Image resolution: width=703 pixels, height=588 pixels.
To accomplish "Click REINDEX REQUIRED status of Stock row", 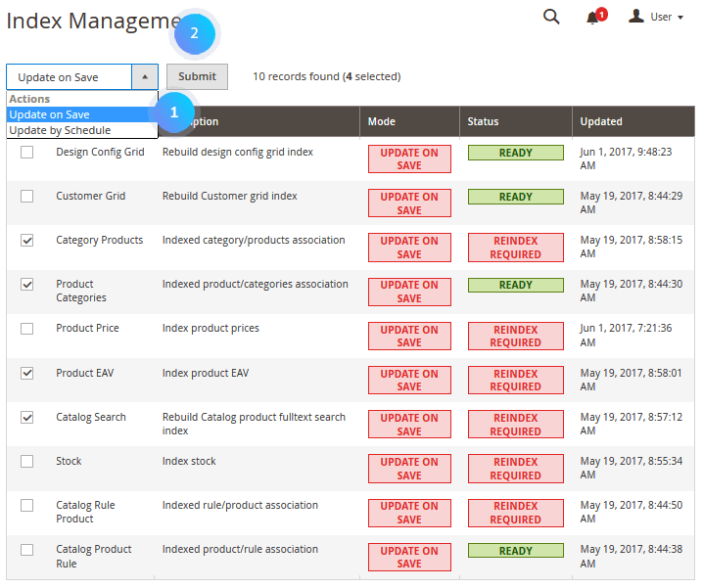I will pyautogui.click(x=516, y=469).
